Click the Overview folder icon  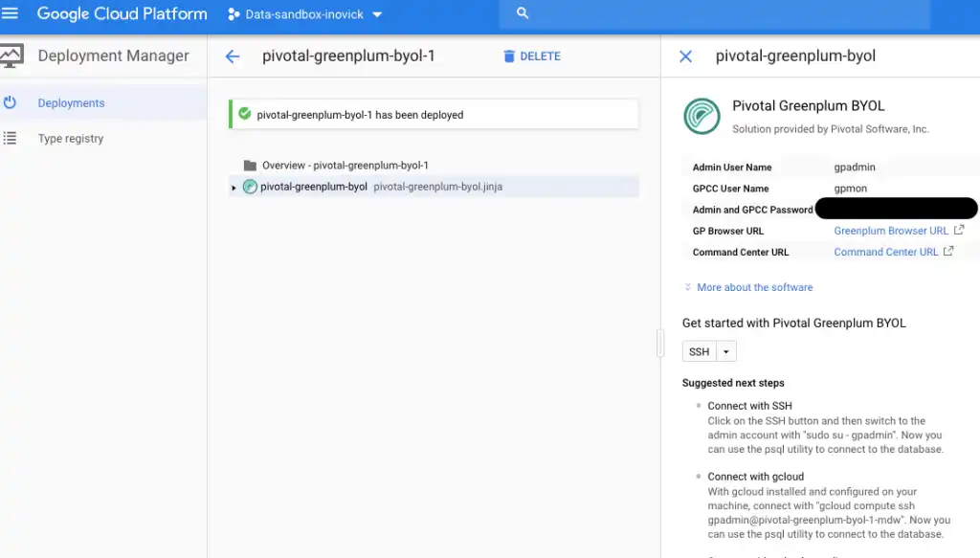click(x=250, y=166)
